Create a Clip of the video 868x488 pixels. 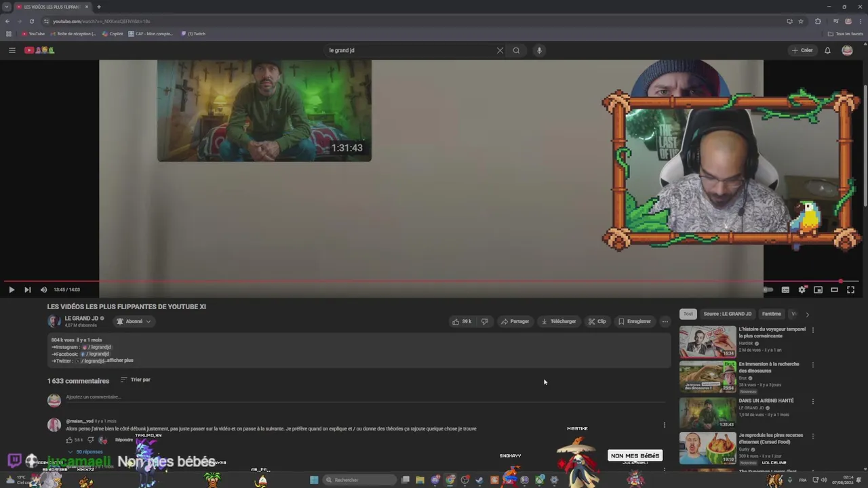[x=597, y=321]
